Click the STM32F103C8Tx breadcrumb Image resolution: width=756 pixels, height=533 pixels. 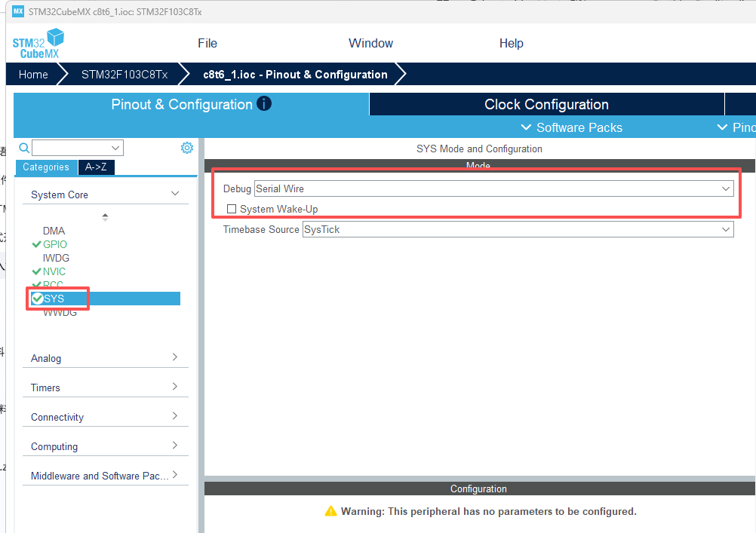pos(124,74)
